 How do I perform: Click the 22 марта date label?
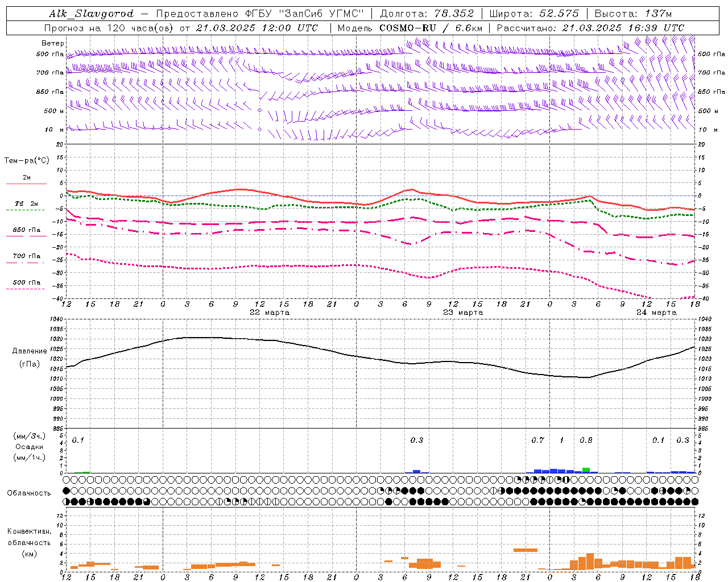point(270,313)
